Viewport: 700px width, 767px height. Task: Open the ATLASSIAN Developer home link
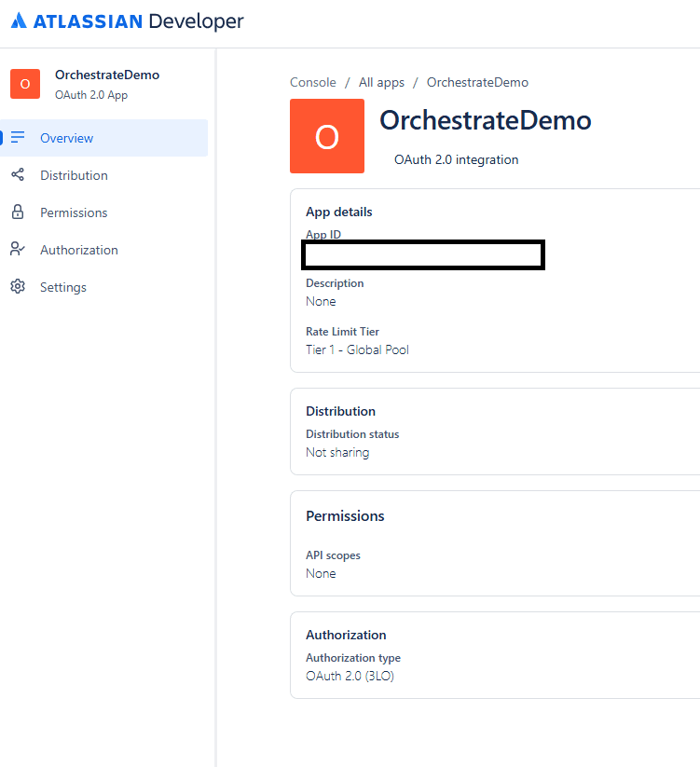coord(127,21)
